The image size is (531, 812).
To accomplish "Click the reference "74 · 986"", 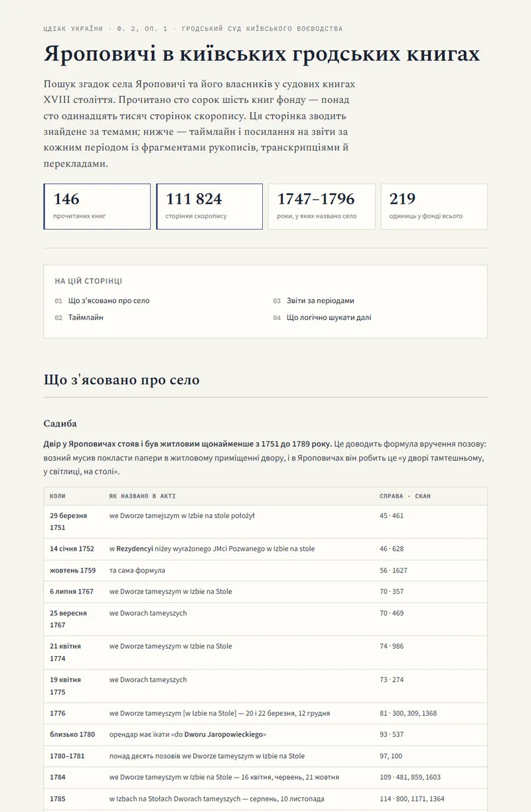I will [x=392, y=646].
